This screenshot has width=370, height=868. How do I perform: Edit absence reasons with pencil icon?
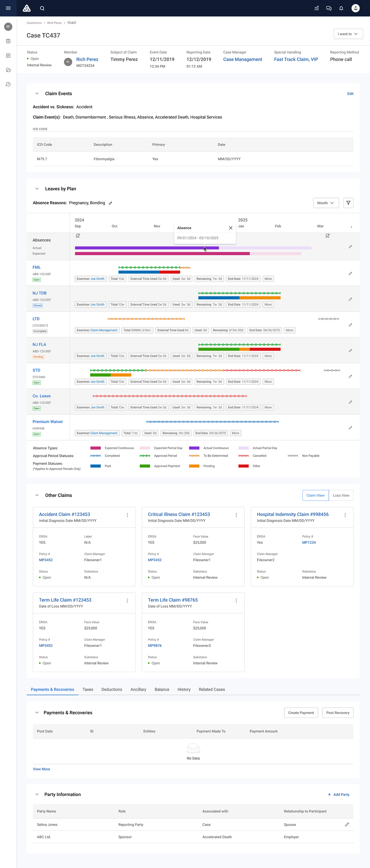click(x=110, y=203)
